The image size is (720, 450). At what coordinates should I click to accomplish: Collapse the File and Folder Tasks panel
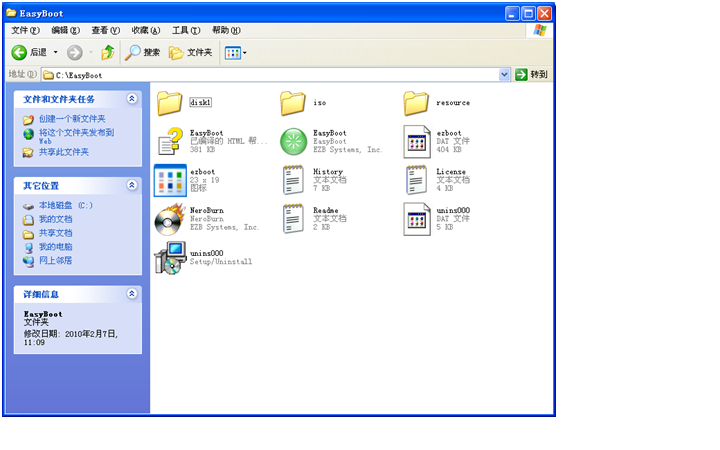pyautogui.click(x=132, y=98)
